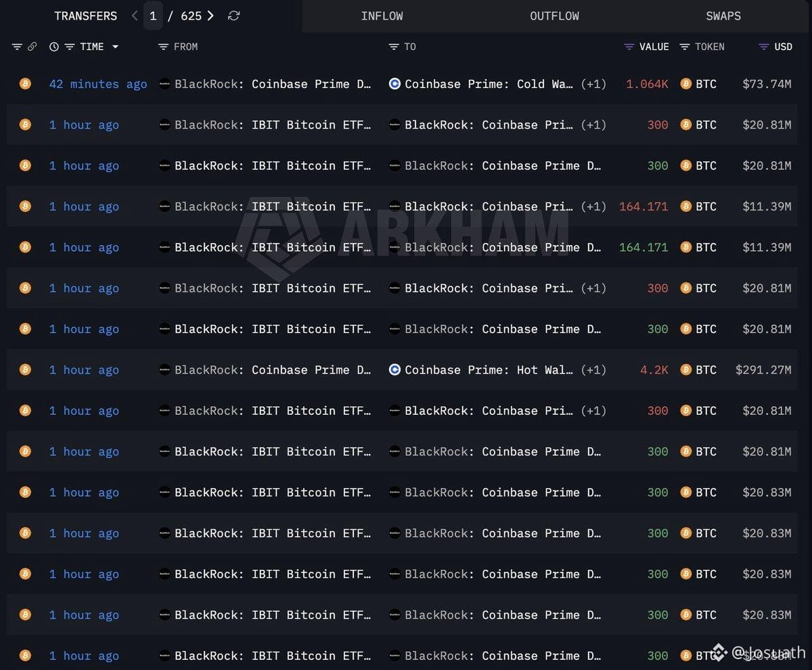Viewport: 812px width, 670px height.
Task: Click the value 4.2K
Action: point(654,370)
